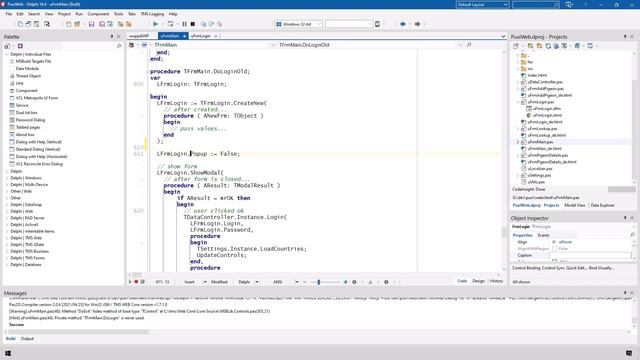Click the Quick Edit... link
This screenshot has height=360, width=640.
pyautogui.click(x=576, y=268)
